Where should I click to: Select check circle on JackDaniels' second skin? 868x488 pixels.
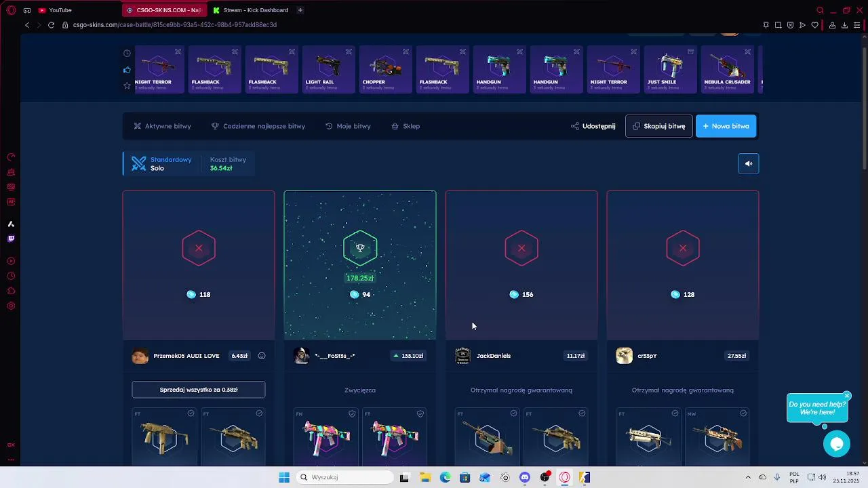(582, 413)
